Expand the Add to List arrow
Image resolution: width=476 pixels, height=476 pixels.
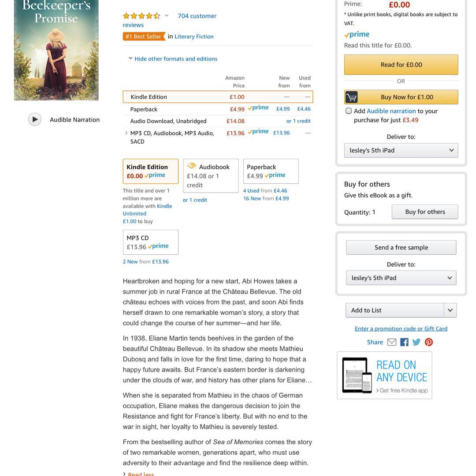450,310
